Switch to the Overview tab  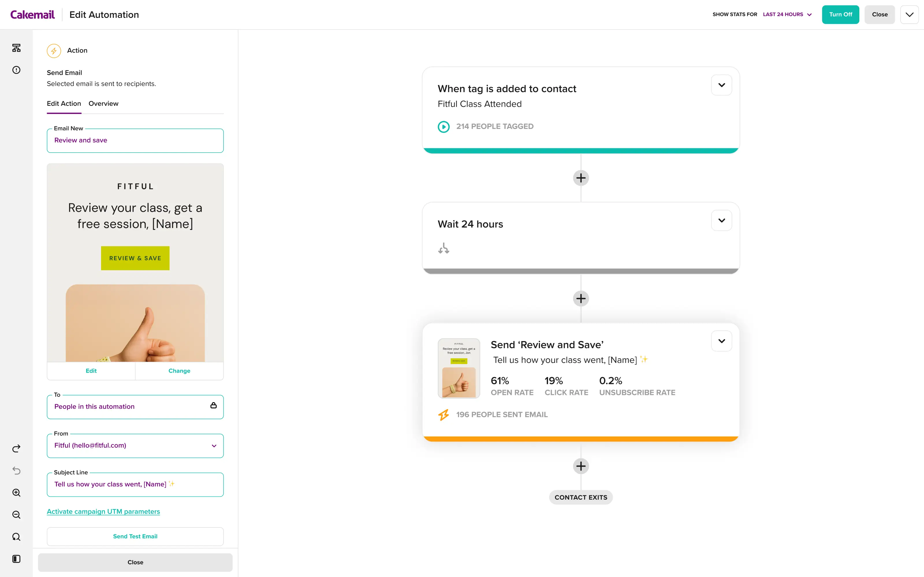pos(103,103)
